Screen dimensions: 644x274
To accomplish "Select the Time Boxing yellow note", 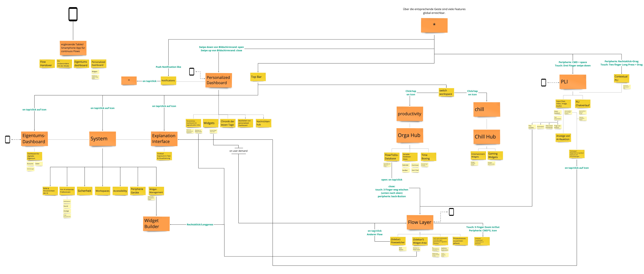I will (x=428, y=157).
